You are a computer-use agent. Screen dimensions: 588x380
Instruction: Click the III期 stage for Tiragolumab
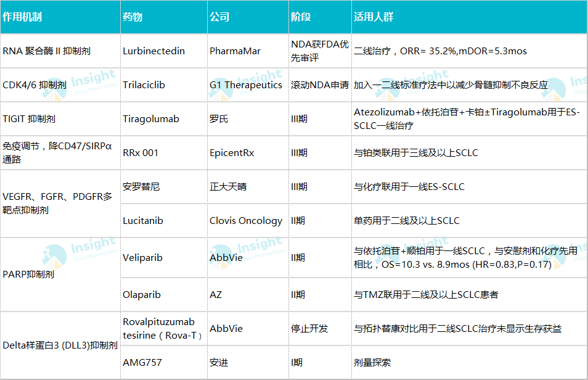[321, 119]
